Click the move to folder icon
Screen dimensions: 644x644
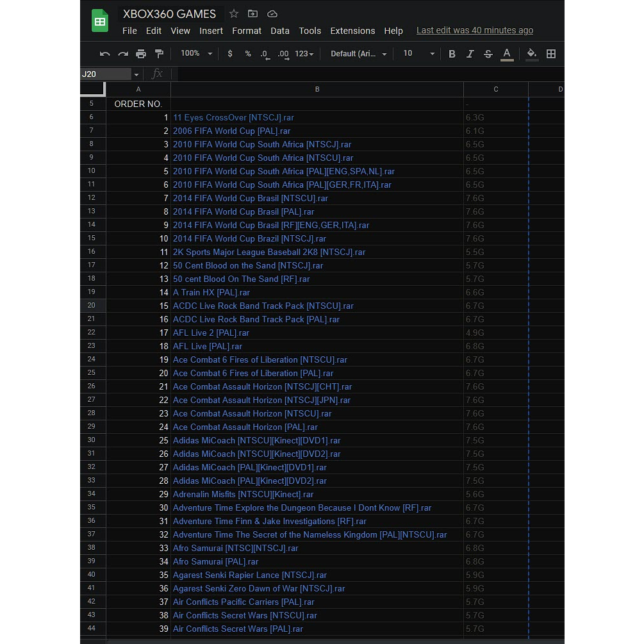[252, 13]
